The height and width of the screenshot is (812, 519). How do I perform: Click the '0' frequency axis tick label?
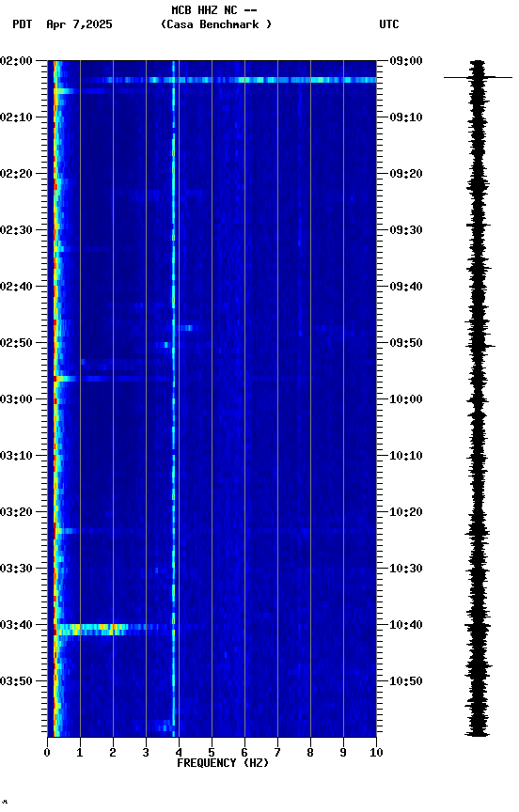(47, 753)
